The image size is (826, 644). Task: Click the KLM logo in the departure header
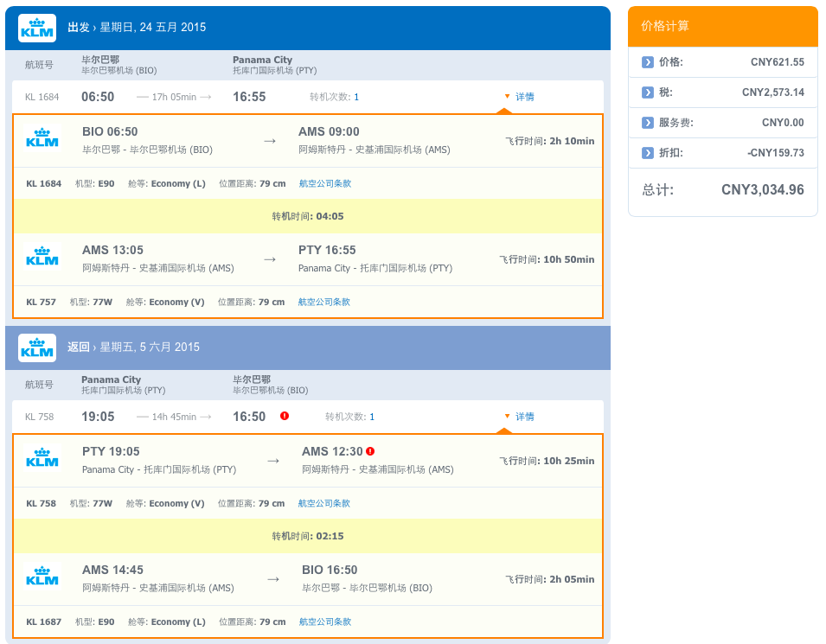(x=37, y=28)
